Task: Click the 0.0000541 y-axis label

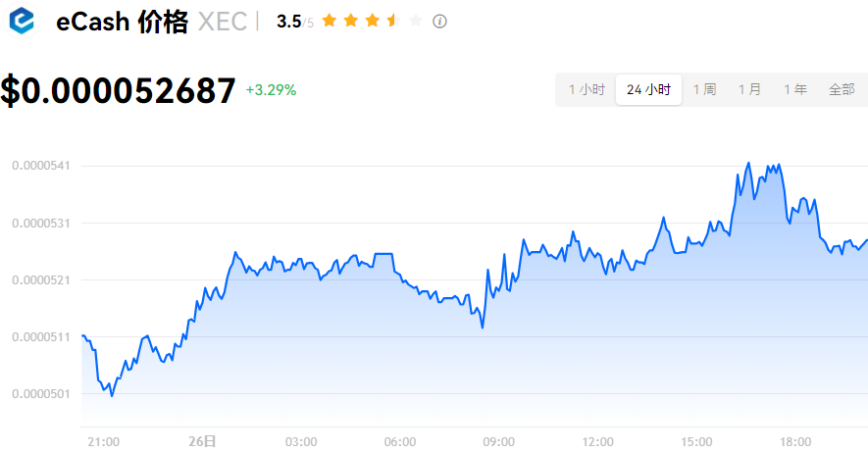Action: click(x=39, y=166)
